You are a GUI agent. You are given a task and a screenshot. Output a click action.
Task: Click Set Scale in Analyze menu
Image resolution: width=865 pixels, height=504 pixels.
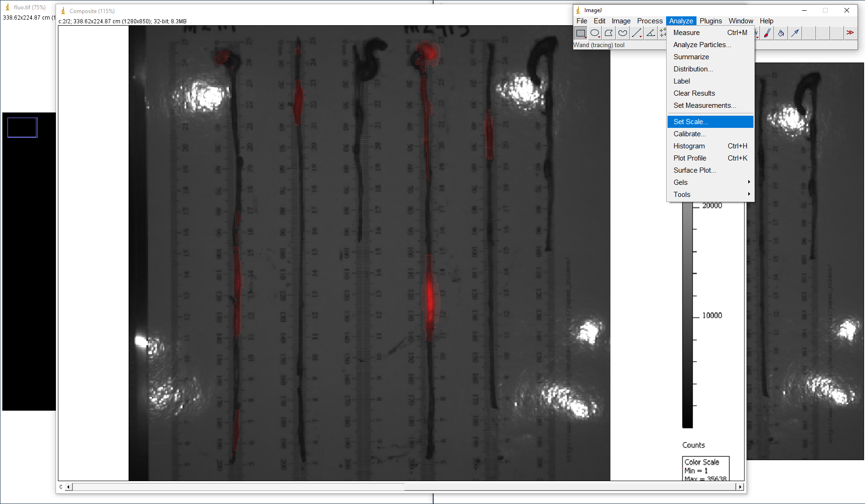[x=710, y=122]
